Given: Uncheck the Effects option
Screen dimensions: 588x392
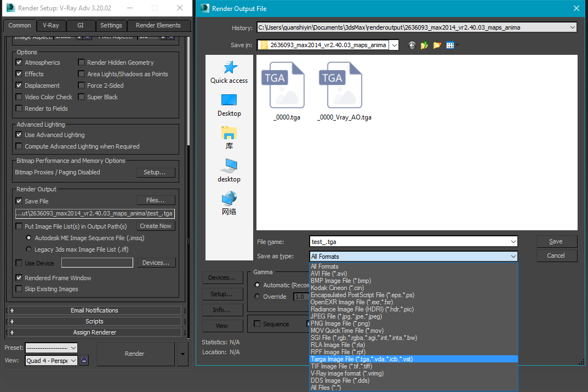Looking at the screenshot, I should pos(19,74).
